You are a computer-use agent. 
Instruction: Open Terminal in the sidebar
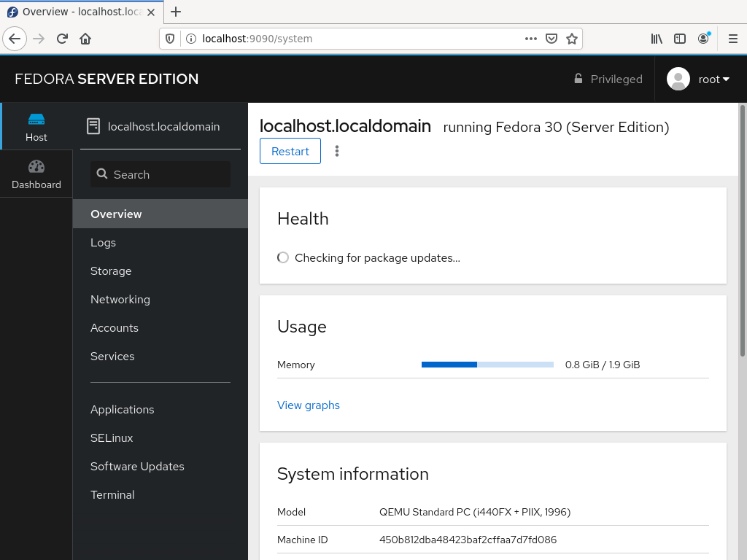[x=160, y=495]
